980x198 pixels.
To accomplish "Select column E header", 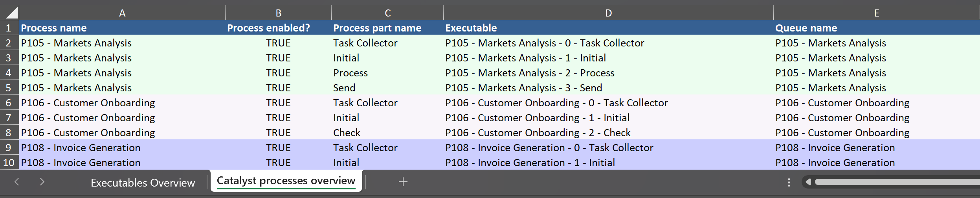I will point(876,13).
